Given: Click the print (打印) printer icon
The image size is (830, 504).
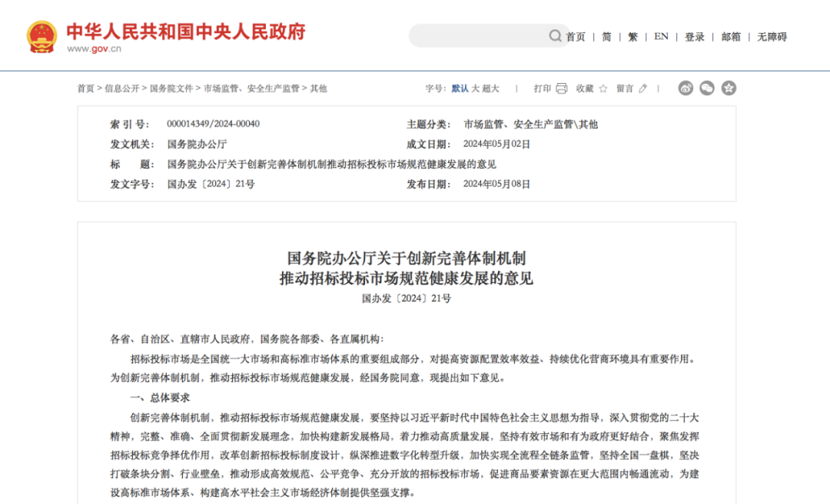Looking at the screenshot, I should click(x=562, y=88).
